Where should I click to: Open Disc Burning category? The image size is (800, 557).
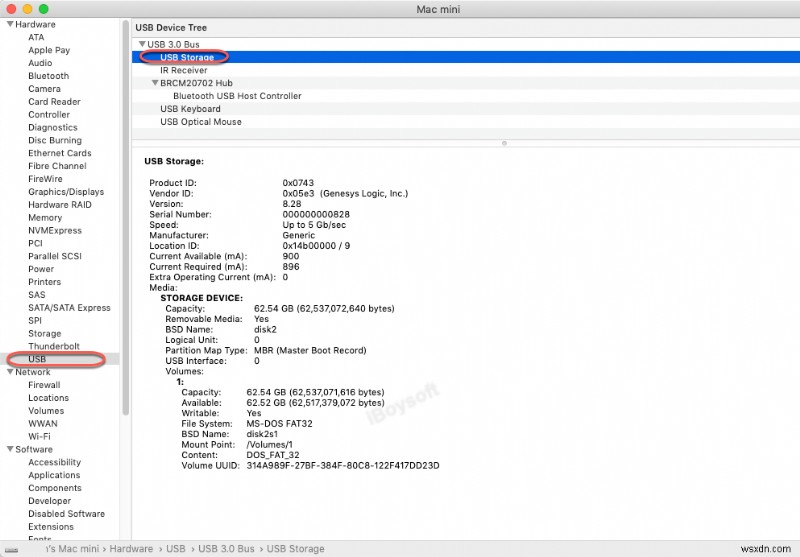pyautogui.click(x=55, y=140)
